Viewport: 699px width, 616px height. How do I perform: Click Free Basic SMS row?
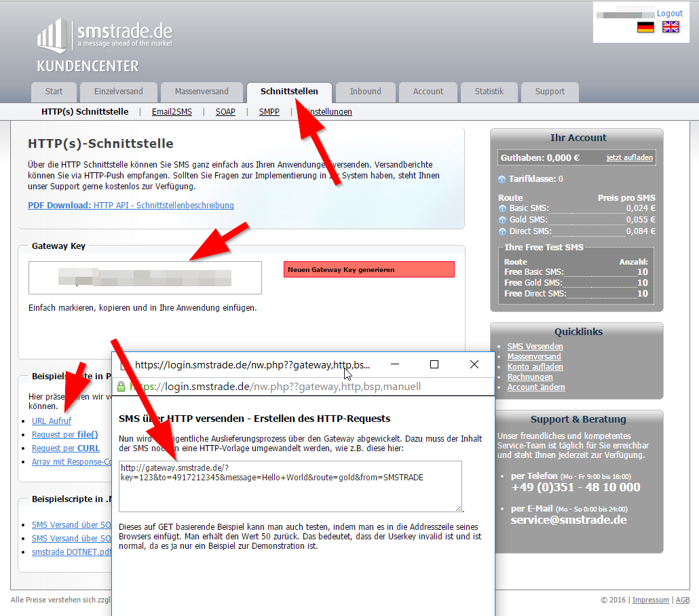(x=576, y=272)
